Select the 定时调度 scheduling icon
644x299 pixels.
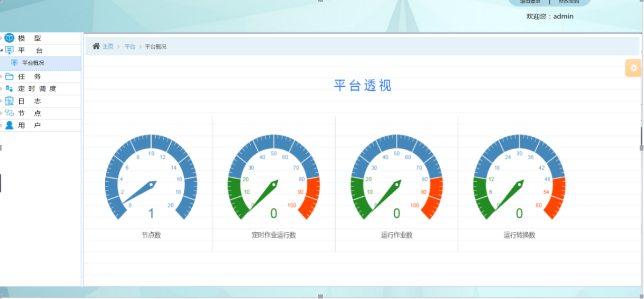coord(9,88)
